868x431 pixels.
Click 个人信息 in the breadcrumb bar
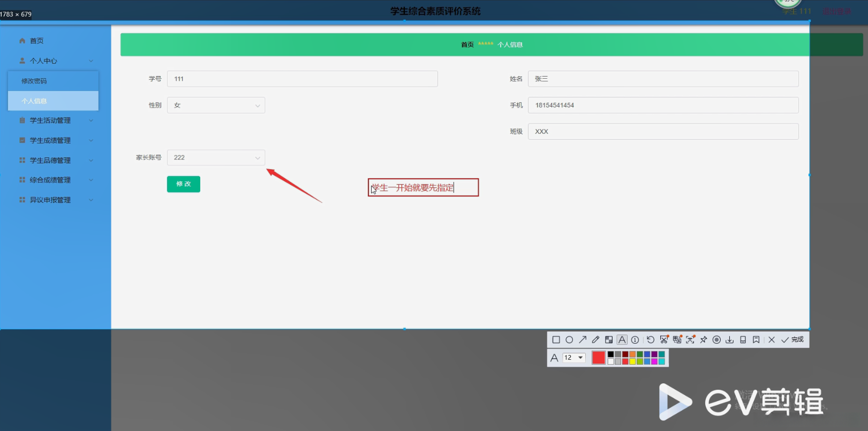point(510,44)
